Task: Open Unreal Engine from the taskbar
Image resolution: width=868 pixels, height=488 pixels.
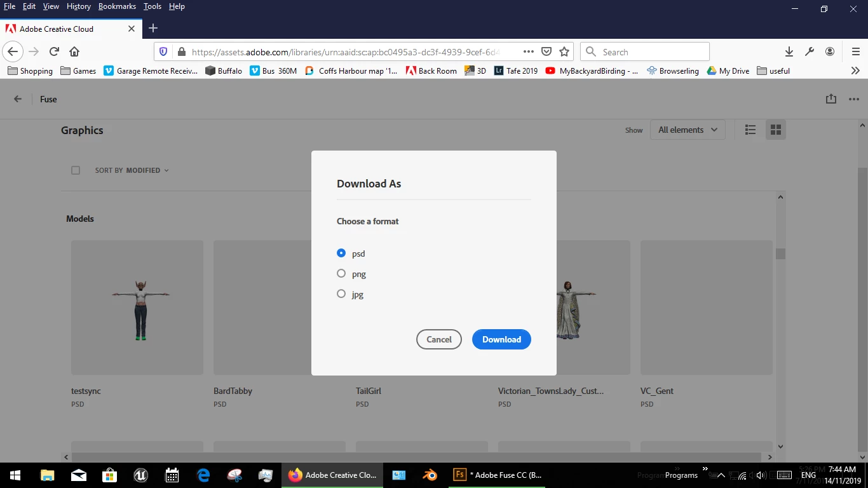Action: click(140, 475)
